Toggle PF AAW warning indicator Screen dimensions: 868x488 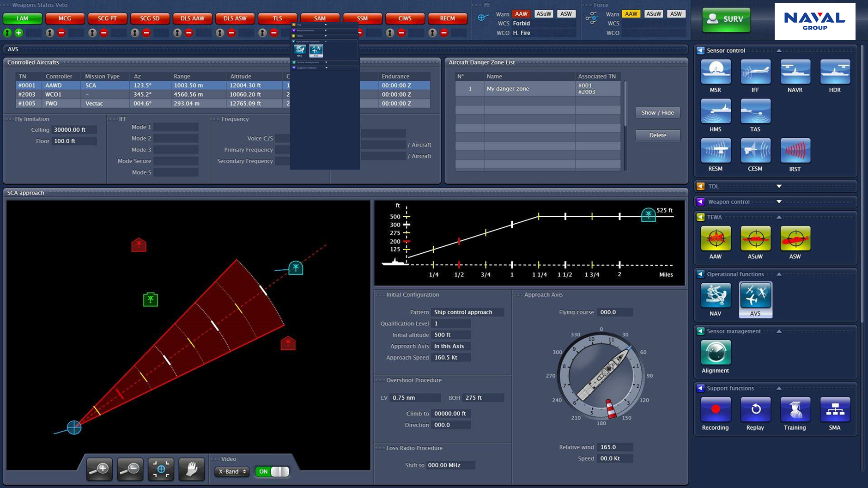point(521,14)
